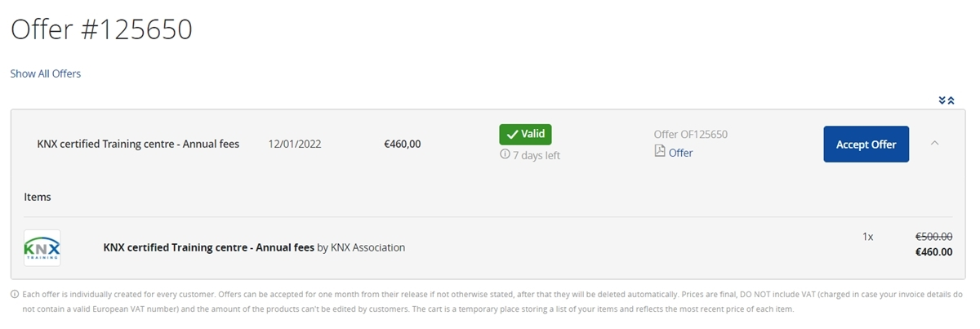
Task: Click the PDF document icon beside Offer
Action: tap(660, 152)
